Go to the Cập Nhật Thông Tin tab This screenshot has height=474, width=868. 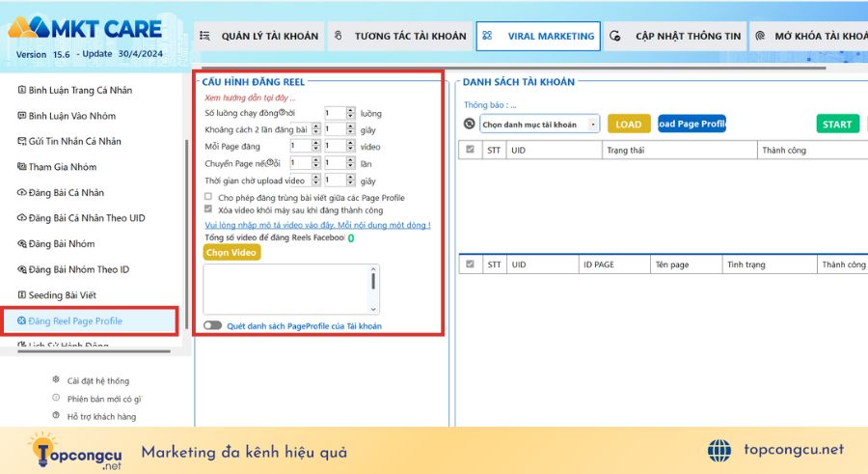(675, 36)
